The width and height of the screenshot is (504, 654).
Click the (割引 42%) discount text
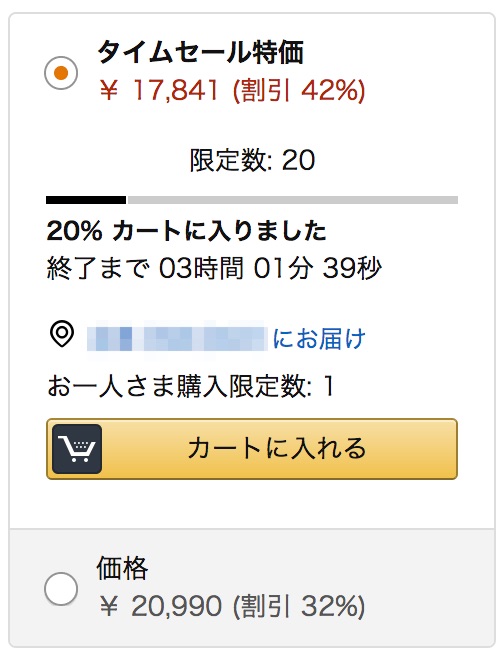pos(299,90)
